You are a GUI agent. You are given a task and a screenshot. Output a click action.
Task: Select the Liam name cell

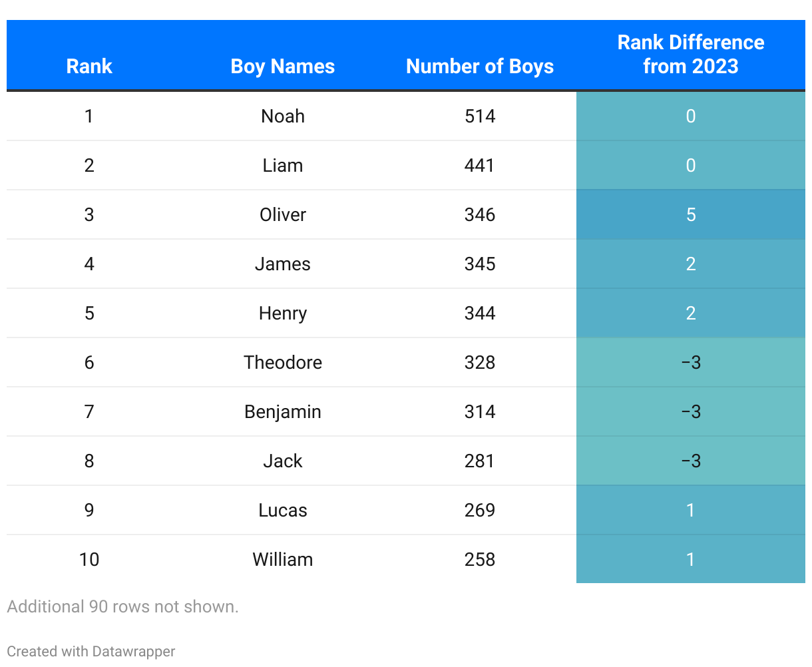tap(283, 166)
